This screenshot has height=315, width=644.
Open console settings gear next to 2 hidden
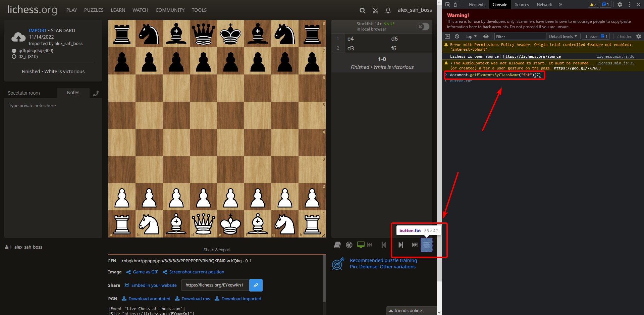coord(639,36)
